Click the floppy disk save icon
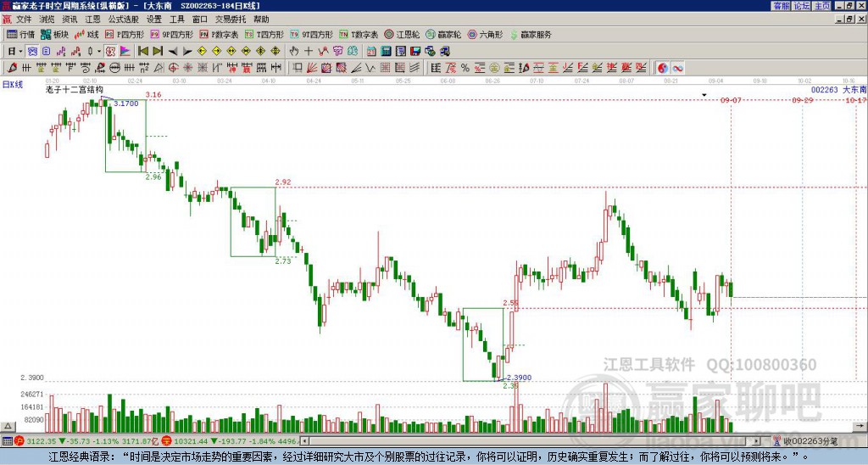The width and height of the screenshot is (868, 465). [x=415, y=52]
